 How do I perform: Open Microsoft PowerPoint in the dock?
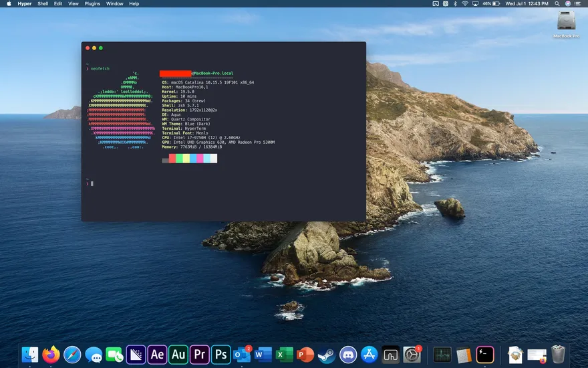305,355
